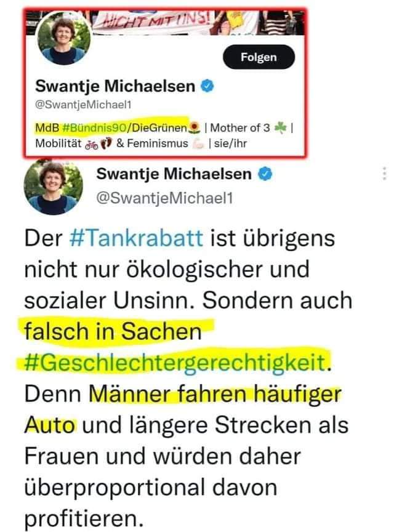The height and width of the screenshot is (532, 418).
Task: Open the #Tankrabatt hashtag
Action: click(x=137, y=238)
